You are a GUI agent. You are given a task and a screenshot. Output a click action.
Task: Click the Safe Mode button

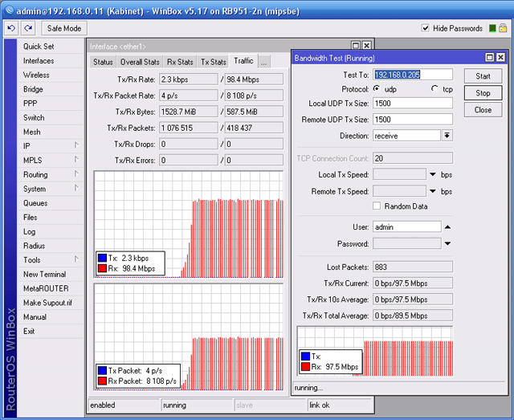[64, 28]
